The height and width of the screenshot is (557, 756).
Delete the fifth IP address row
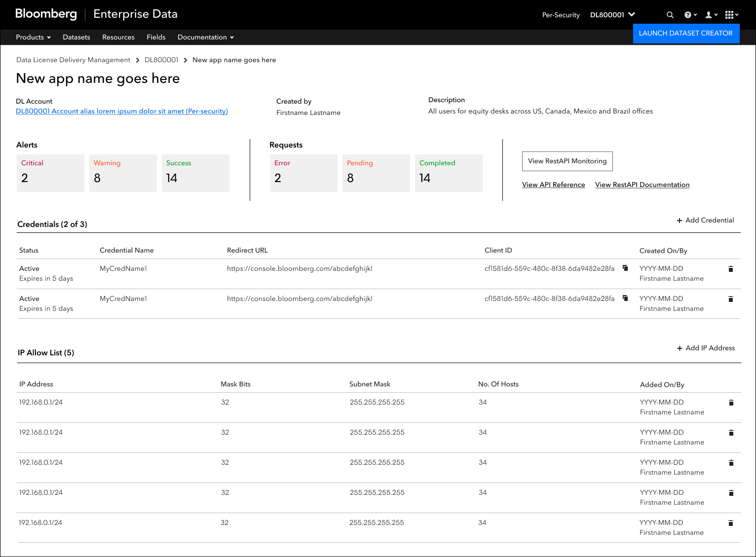click(x=731, y=523)
